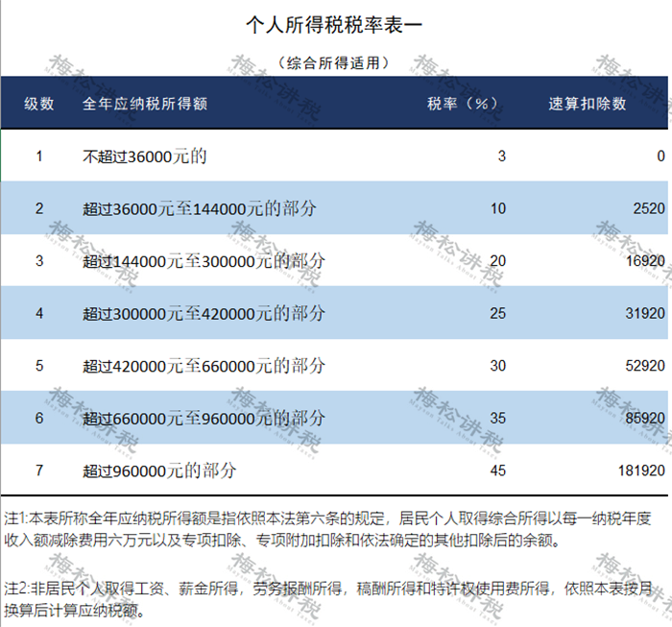Click level number 1 in 级数 column
This screenshot has width=672, height=627.
coord(39,156)
